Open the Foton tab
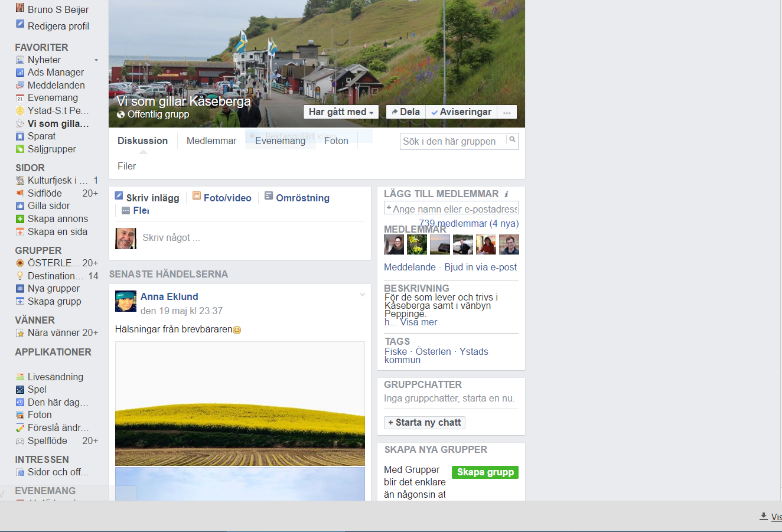Image resolution: width=782 pixels, height=532 pixels. pyautogui.click(x=336, y=141)
